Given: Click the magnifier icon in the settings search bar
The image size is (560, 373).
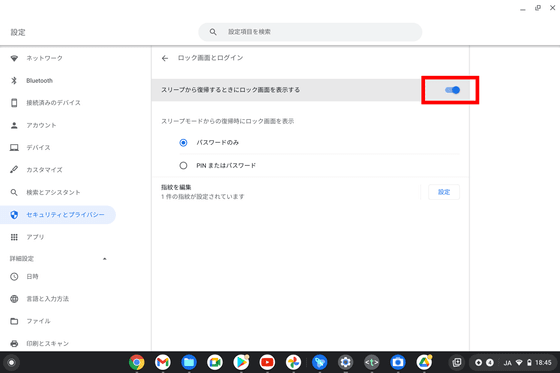Looking at the screenshot, I should pyautogui.click(x=213, y=32).
